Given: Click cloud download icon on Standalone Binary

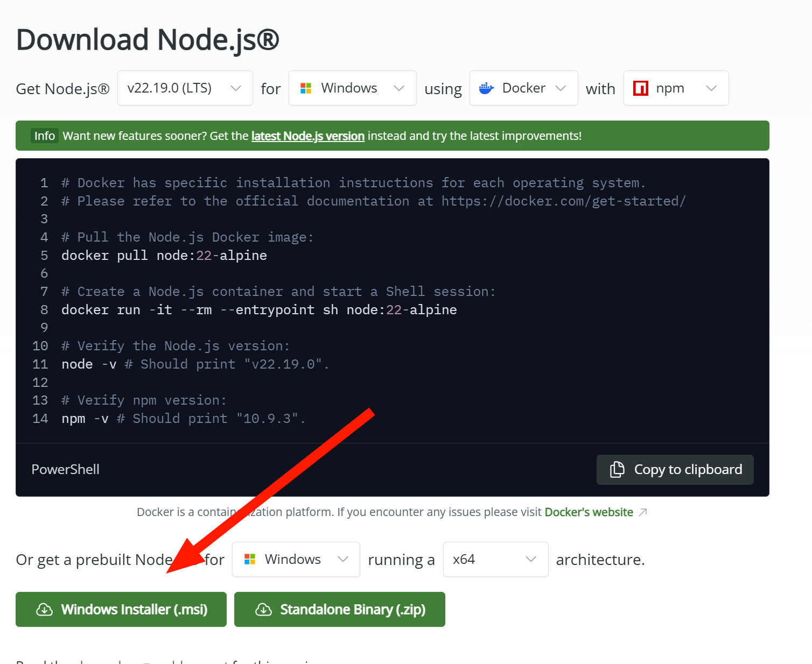Looking at the screenshot, I should [x=263, y=610].
